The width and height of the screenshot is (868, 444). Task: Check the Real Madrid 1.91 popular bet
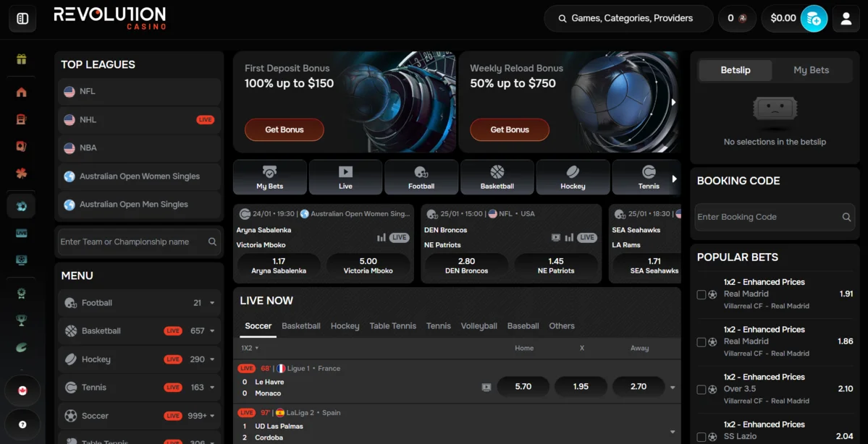point(701,294)
